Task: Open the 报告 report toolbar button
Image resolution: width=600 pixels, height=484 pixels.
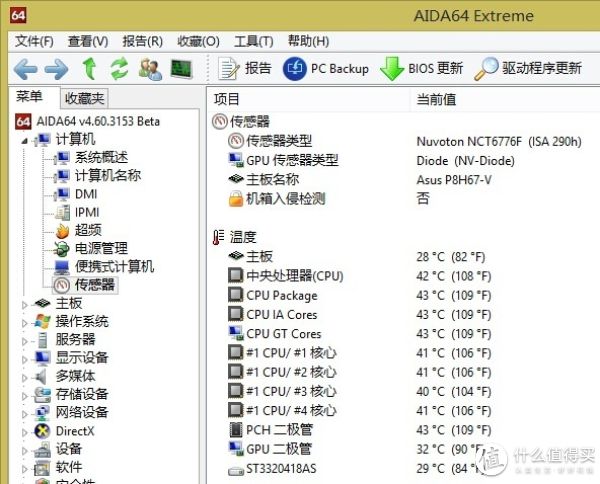Action: point(245,69)
